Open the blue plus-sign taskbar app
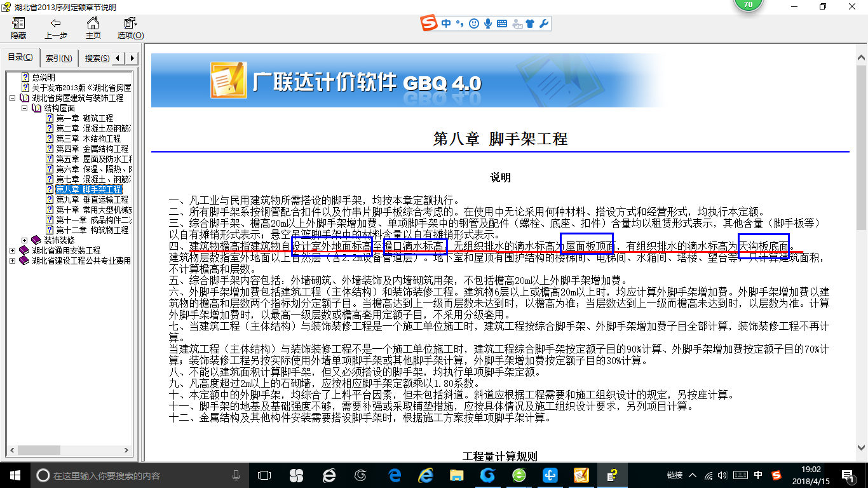The image size is (868, 488). (550, 475)
